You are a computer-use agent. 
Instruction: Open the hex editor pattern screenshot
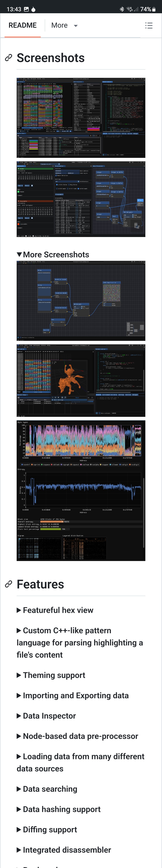click(x=81, y=118)
